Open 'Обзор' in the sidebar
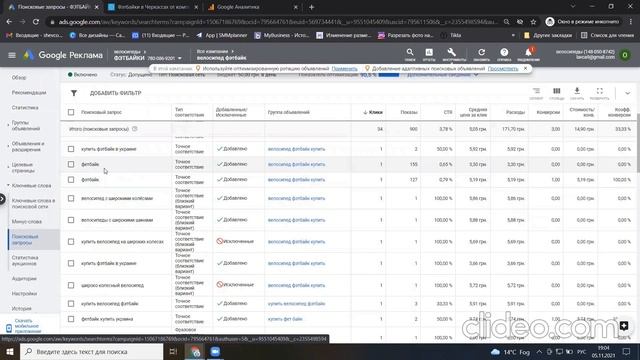Screen dimensions: 640x360 point(19,77)
